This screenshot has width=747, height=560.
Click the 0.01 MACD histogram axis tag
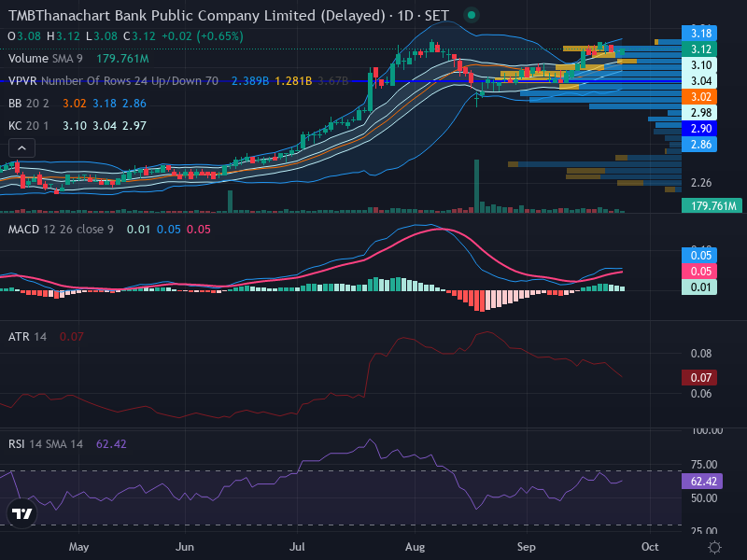click(x=699, y=287)
